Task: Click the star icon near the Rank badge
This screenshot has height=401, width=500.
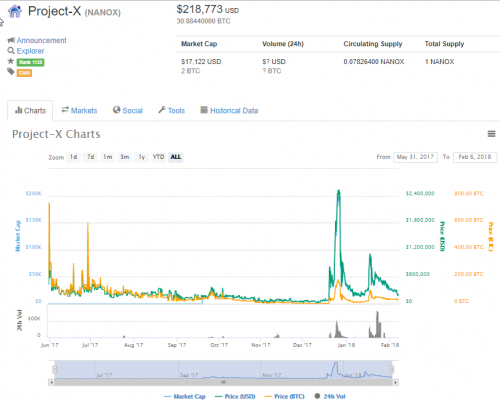Action: (x=11, y=61)
